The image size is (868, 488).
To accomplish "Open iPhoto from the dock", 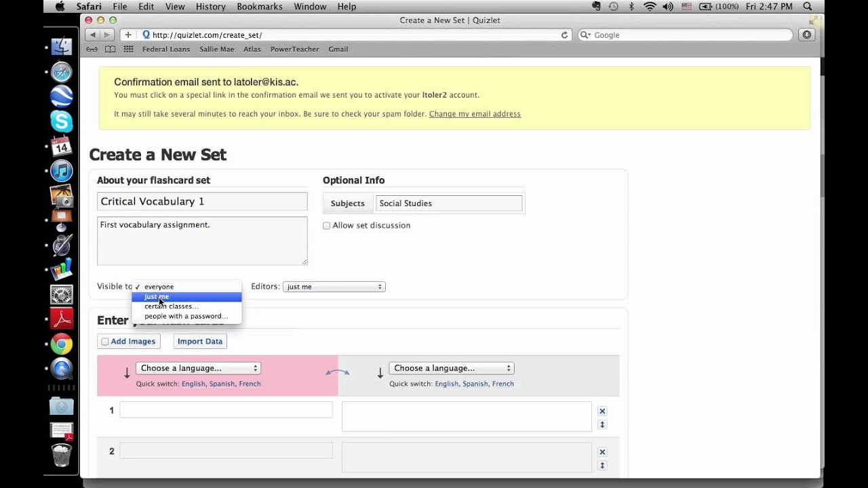I will click(61, 195).
